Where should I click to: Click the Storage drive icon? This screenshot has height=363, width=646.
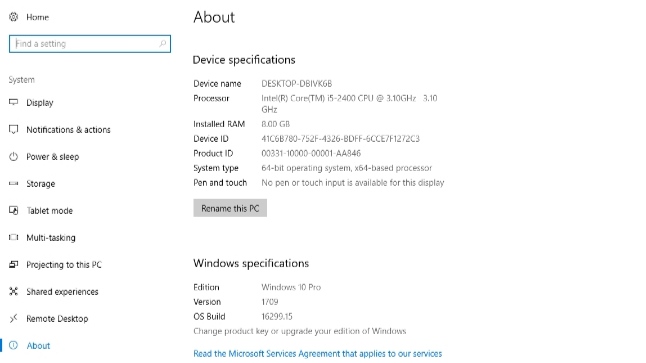point(14,183)
